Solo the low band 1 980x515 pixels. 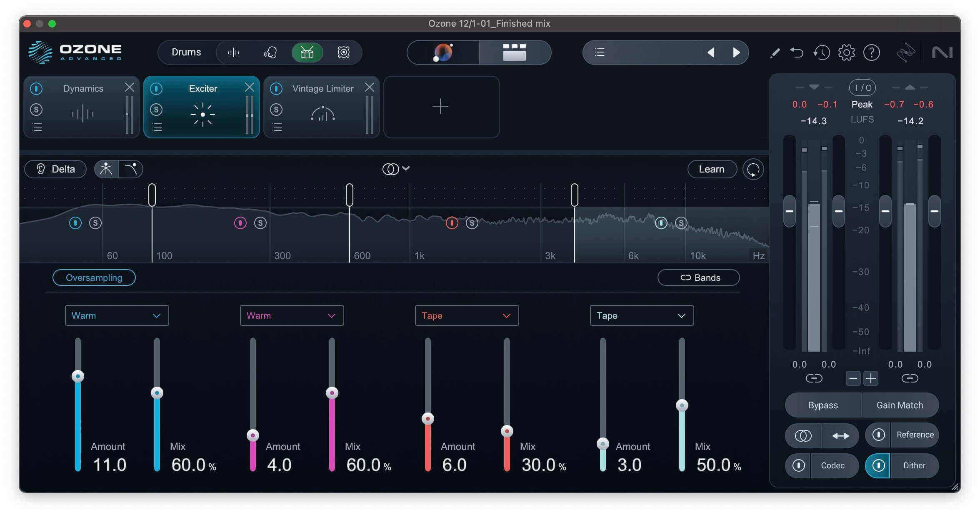tap(95, 223)
